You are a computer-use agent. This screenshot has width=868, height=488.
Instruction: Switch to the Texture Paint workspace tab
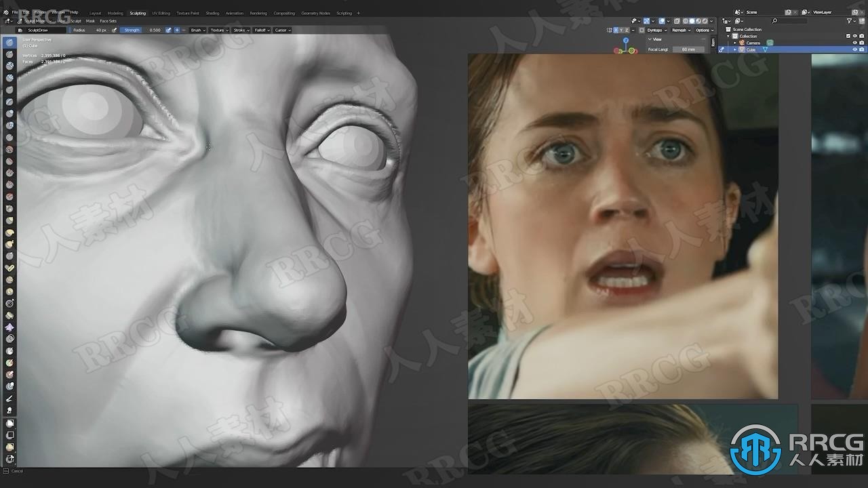[x=188, y=13]
